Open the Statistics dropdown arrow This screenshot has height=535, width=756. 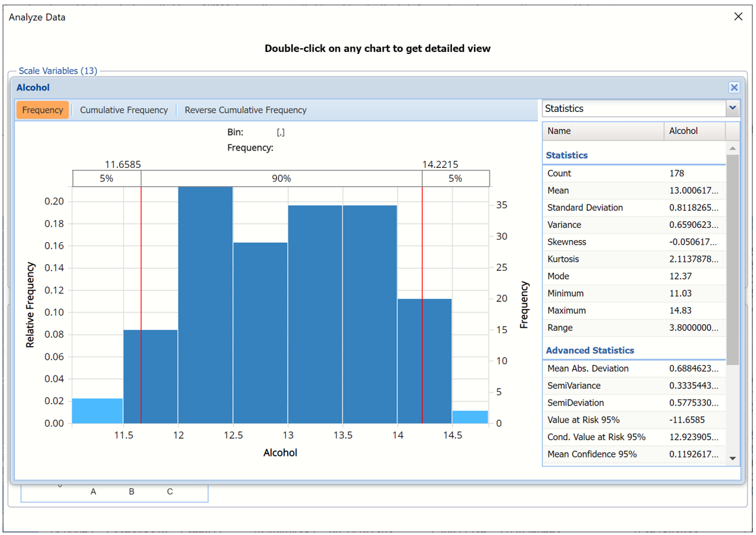coord(733,108)
